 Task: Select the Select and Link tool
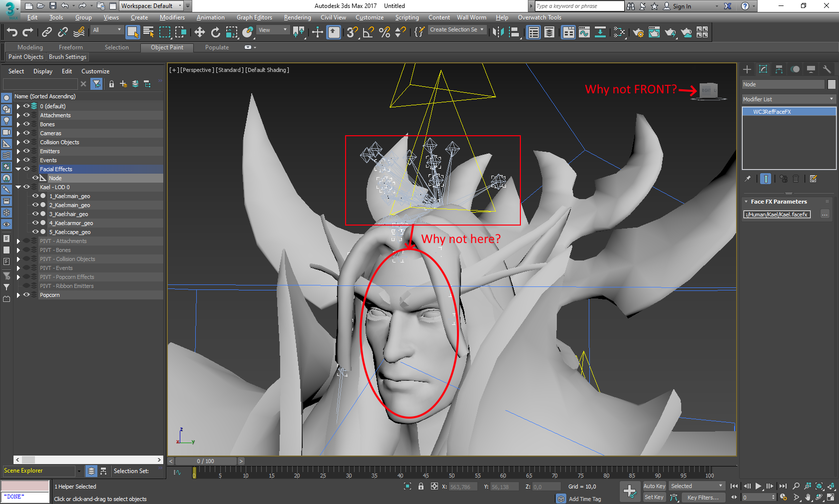point(47,32)
